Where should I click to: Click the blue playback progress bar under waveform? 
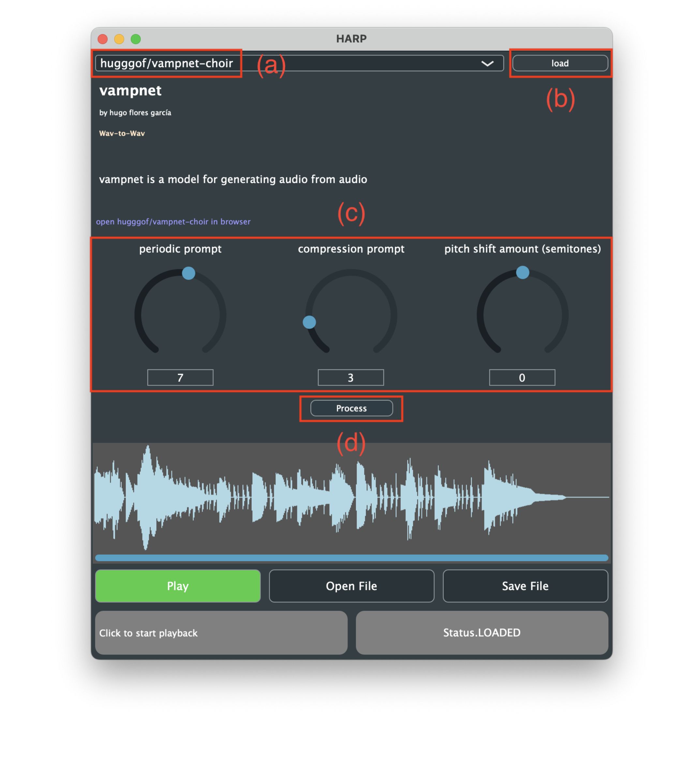[351, 558]
